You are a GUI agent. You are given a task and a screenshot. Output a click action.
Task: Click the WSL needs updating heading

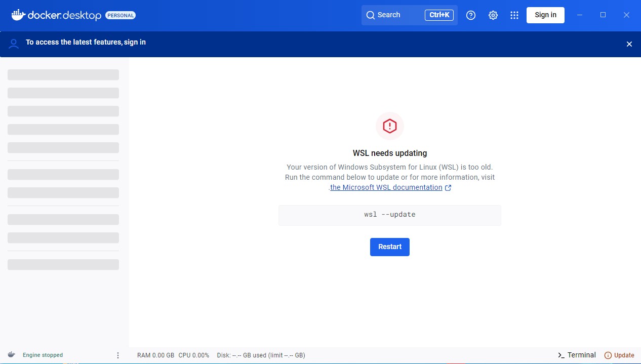pyautogui.click(x=390, y=153)
